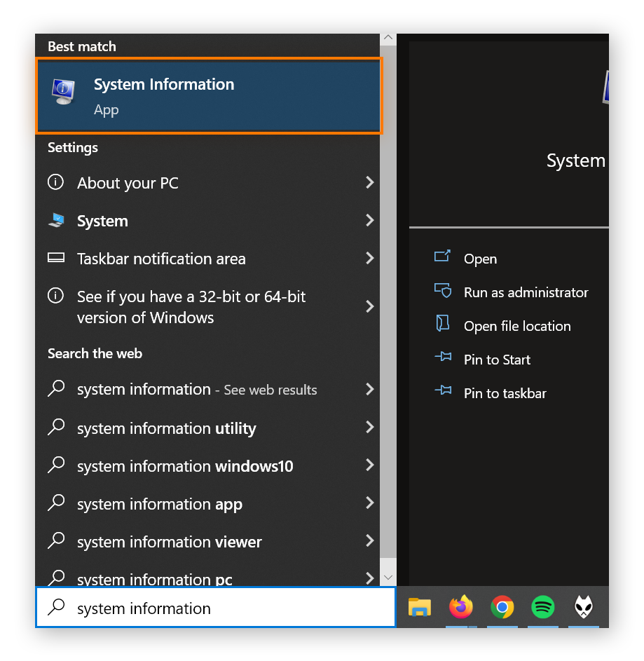Select the System settings entry icon

[56, 221]
